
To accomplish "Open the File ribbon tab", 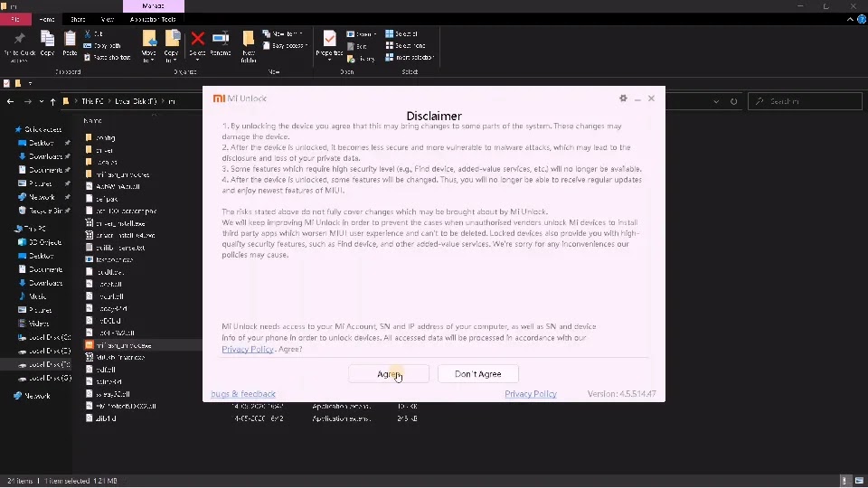I will 15,19.
